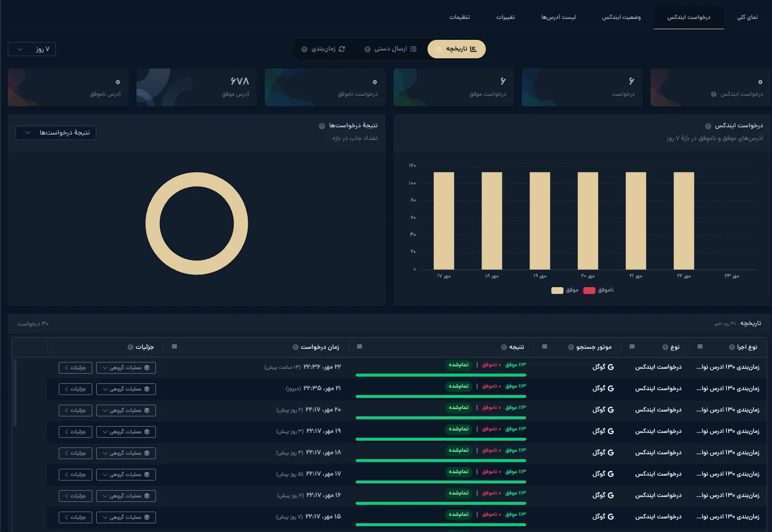Image resolution: width=772 pixels, height=532 pixels.
Task: Select the زمان‌بندی view
Action: click(x=324, y=49)
